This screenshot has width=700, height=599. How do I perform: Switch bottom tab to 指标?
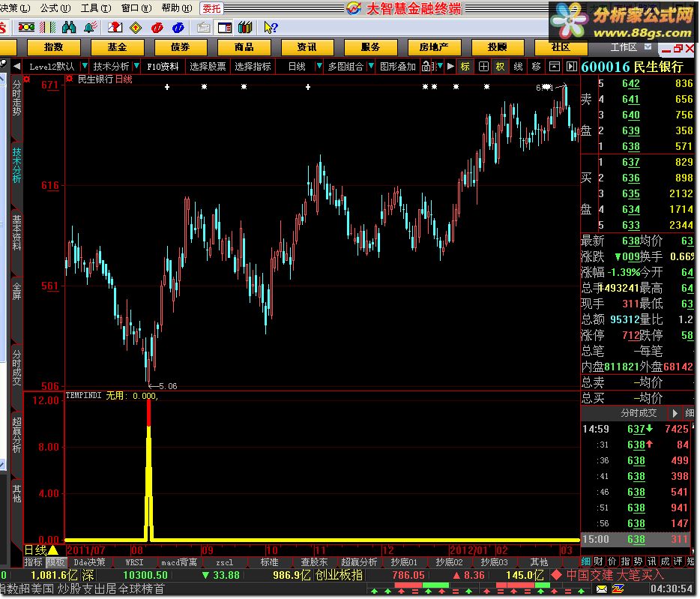33,562
